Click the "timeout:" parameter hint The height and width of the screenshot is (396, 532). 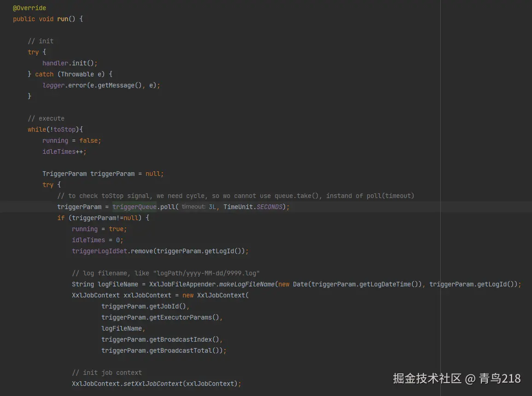194,207
